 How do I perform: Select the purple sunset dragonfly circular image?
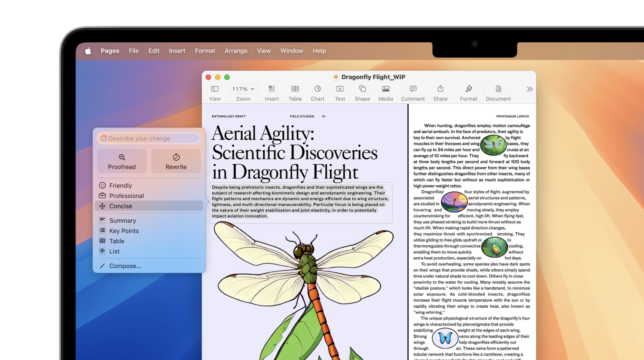[454, 202]
